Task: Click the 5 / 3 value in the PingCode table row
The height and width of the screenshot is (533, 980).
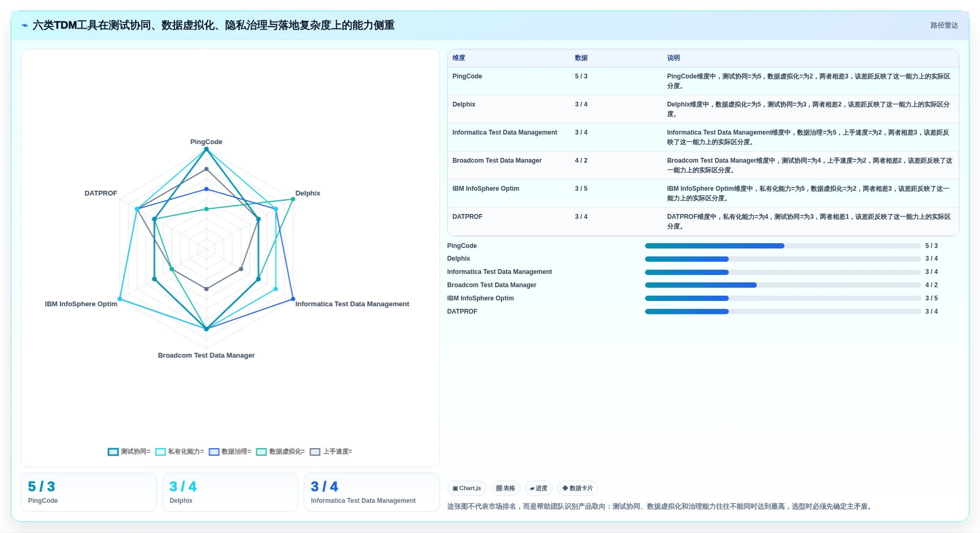Action: pyautogui.click(x=581, y=76)
